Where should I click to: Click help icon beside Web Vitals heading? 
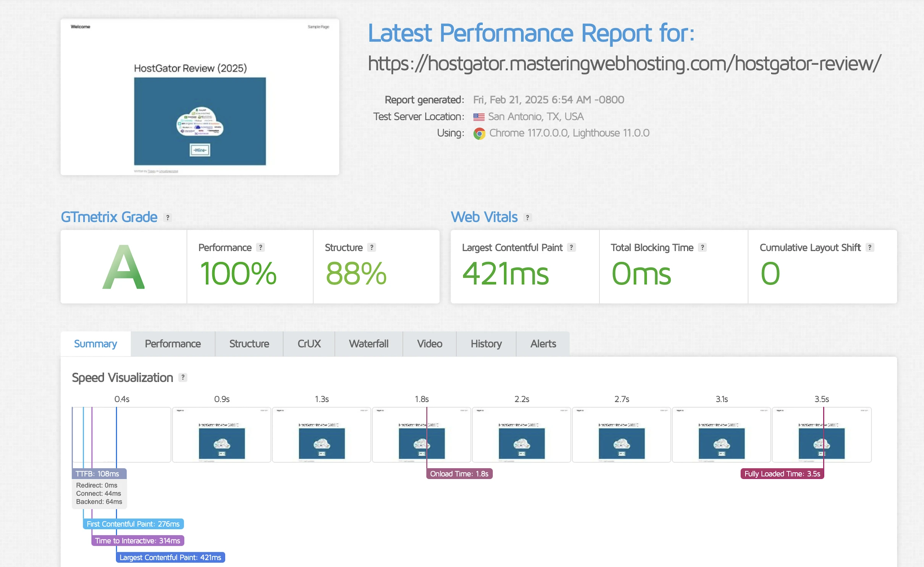tap(527, 217)
